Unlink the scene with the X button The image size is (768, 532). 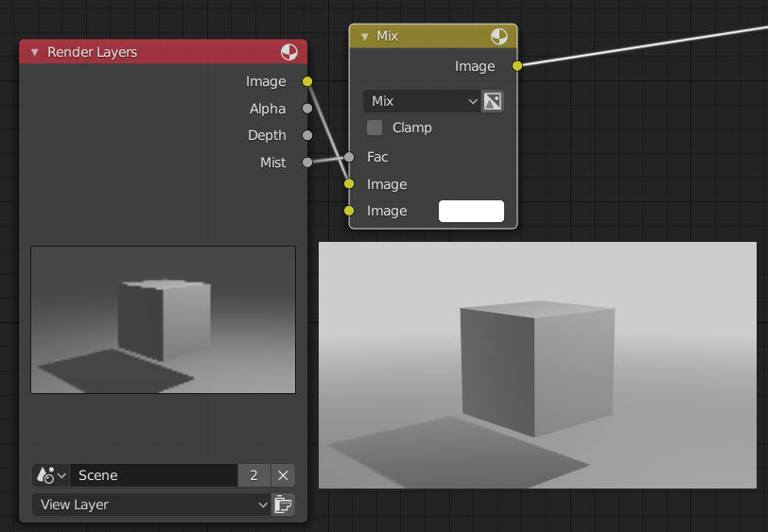(x=283, y=475)
